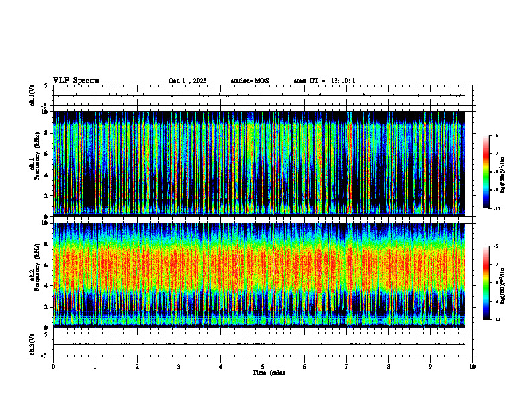Click the ch.3(V) waveform trace panel
532x411 pixels.
point(263,345)
